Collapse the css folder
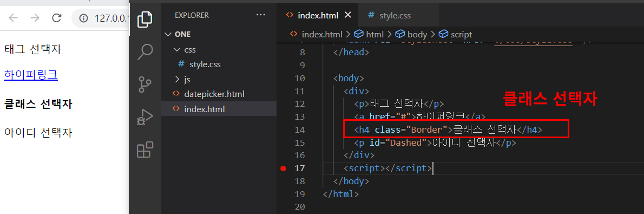Viewport: 644px width, 214px height. pos(185,50)
